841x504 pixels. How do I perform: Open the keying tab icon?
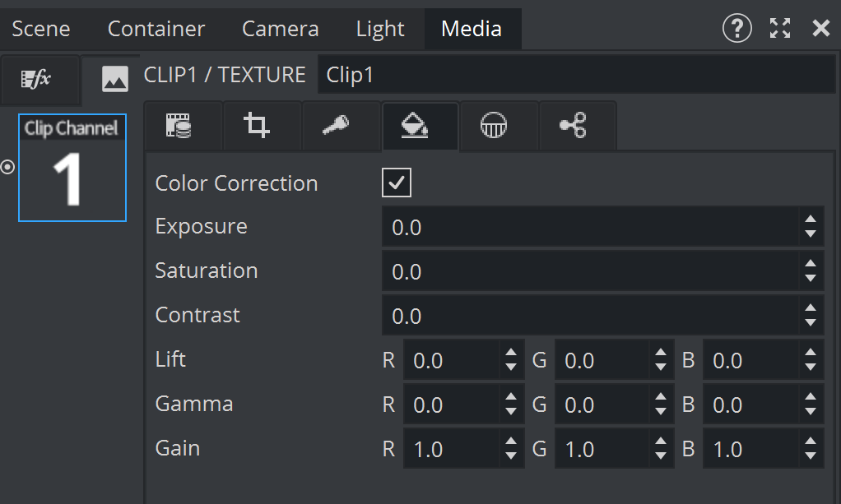(x=335, y=126)
